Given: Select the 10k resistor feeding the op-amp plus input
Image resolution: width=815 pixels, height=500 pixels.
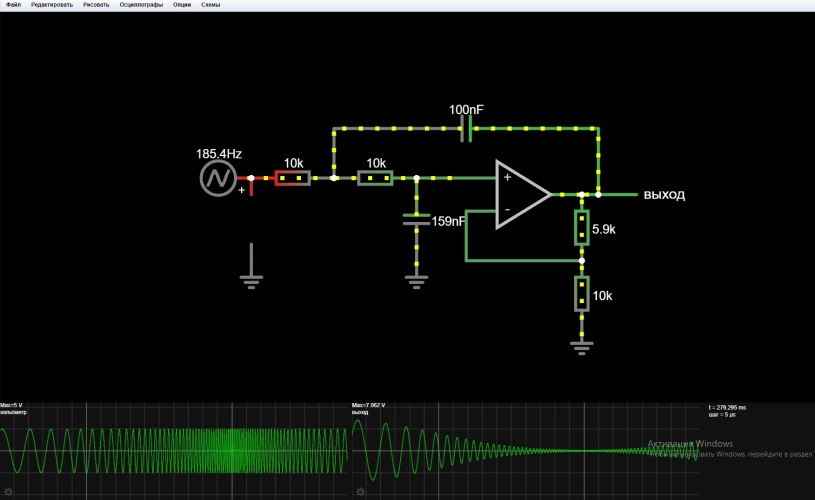Looking at the screenshot, I should 375,178.
